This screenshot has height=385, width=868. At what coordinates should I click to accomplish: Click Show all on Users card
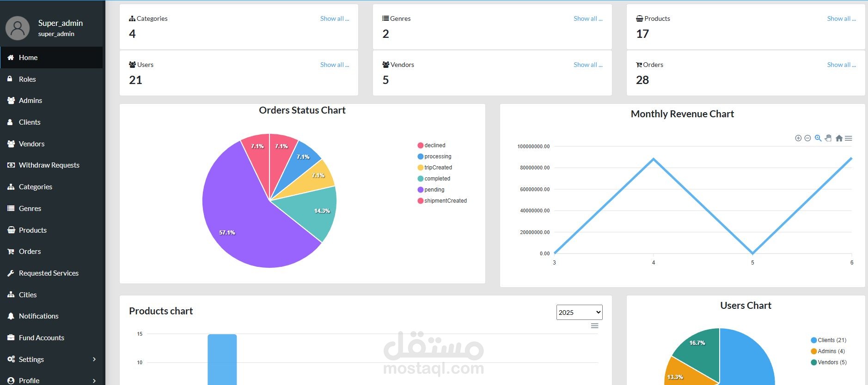(x=335, y=65)
